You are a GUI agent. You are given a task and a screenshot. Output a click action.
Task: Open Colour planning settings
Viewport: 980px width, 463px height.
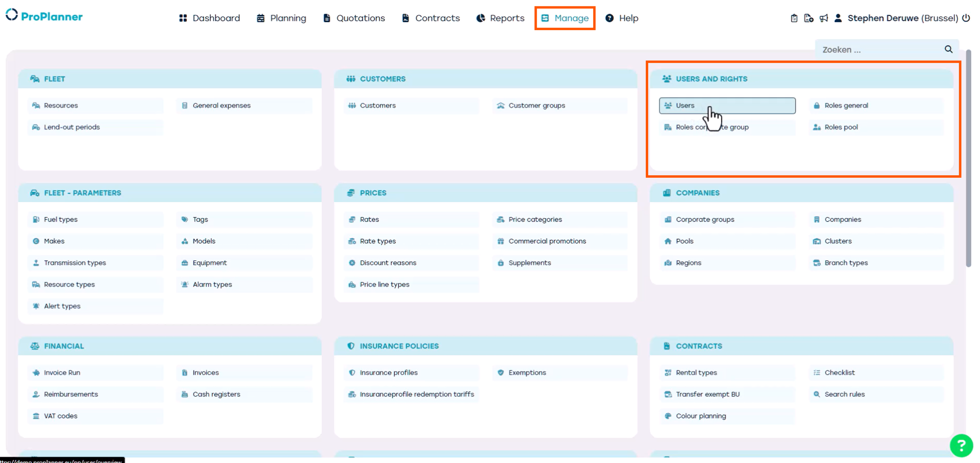pyautogui.click(x=700, y=416)
